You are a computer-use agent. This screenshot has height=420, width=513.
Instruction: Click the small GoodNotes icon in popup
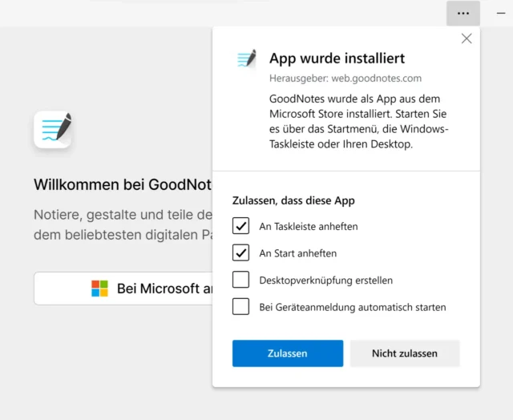pyautogui.click(x=247, y=59)
